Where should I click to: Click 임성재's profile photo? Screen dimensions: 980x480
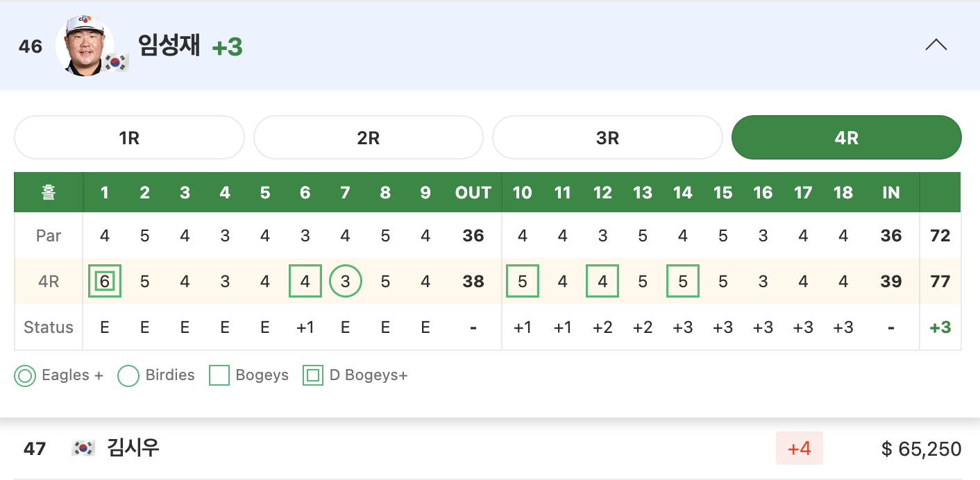point(84,44)
